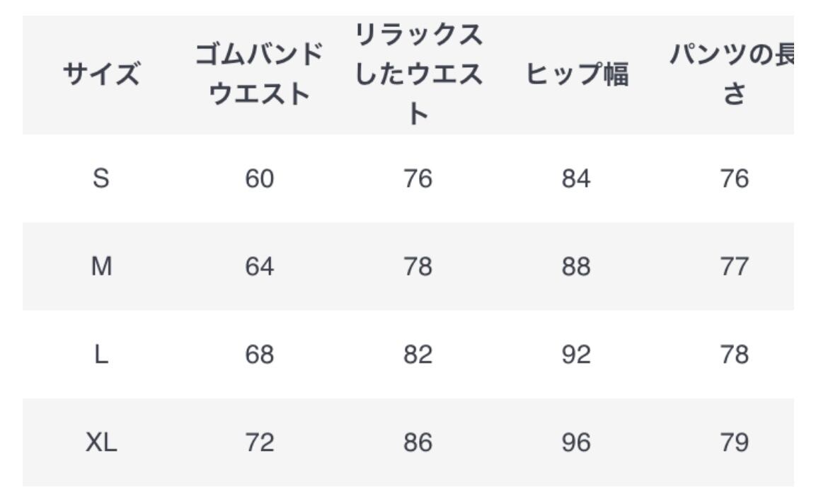Click the サイズ column header
The image size is (816, 504).
tap(101, 74)
